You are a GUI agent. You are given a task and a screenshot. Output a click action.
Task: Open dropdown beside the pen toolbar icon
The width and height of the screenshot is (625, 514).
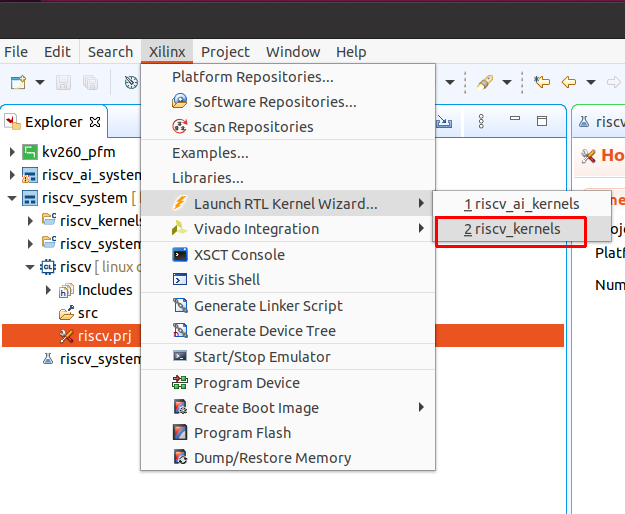coord(507,82)
